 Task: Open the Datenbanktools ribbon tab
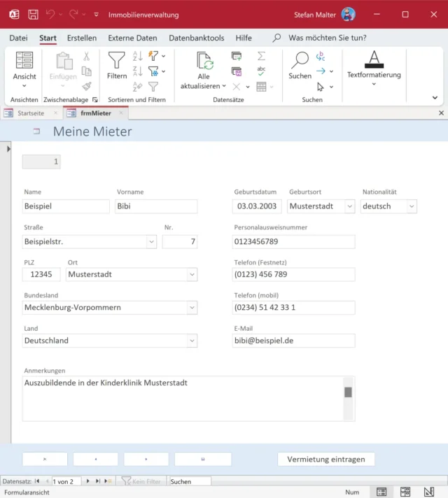(x=197, y=38)
